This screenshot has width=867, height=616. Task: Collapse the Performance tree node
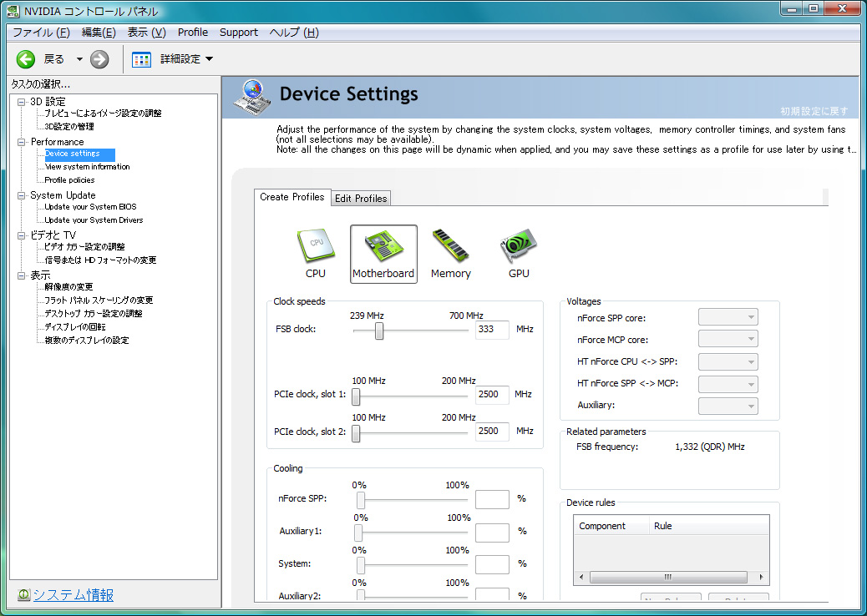[22, 142]
